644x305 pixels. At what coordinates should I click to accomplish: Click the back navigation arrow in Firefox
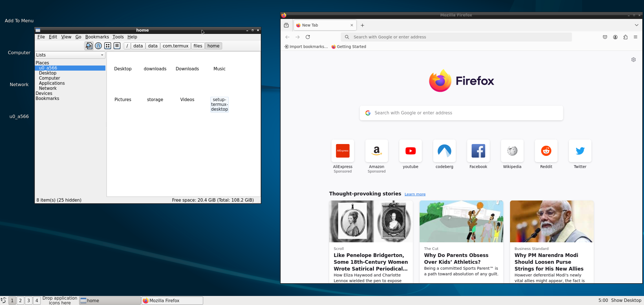[288, 37]
